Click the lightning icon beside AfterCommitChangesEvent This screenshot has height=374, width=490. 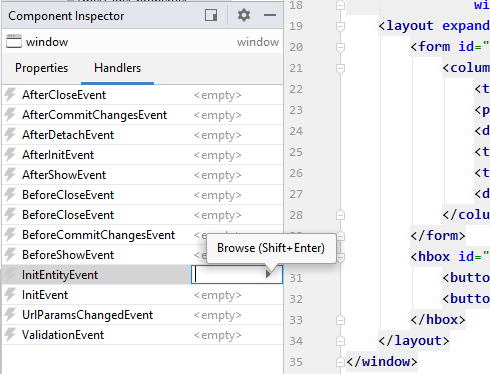10,115
